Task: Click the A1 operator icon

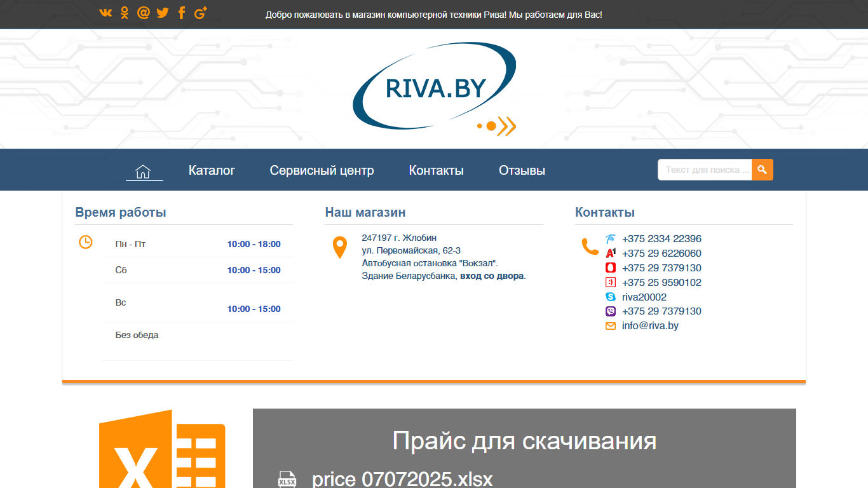Action: click(x=611, y=254)
